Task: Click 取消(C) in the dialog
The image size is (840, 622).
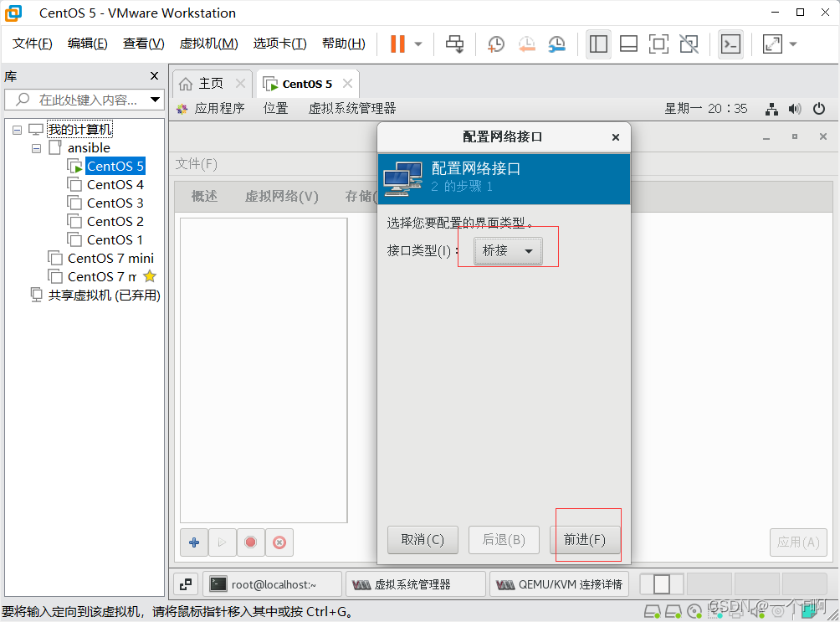Action: click(423, 540)
